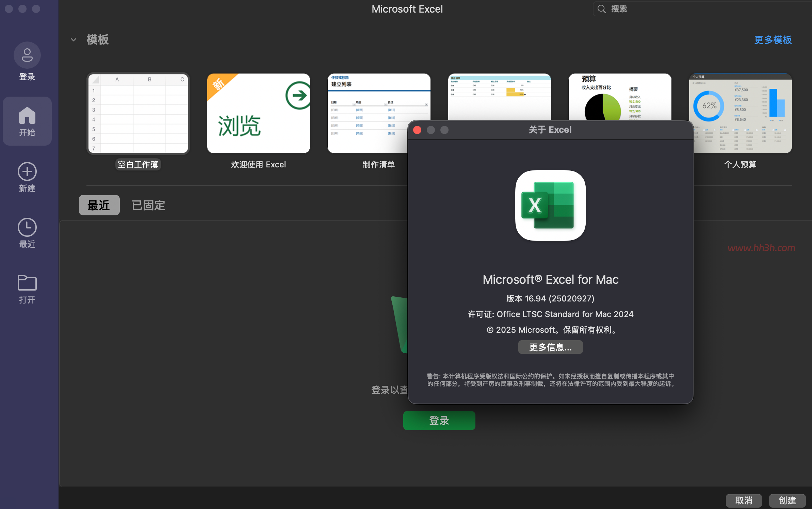Click the green 登录 button

pyautogui.click(x=439, y=421)
